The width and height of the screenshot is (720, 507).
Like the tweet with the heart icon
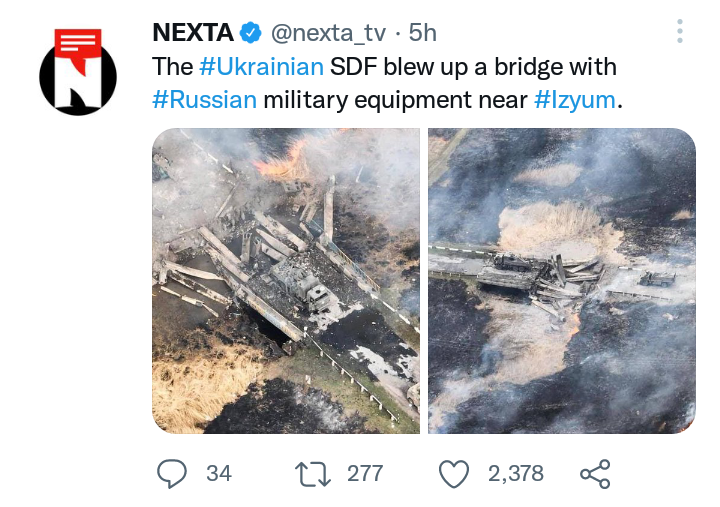point(456,473)
